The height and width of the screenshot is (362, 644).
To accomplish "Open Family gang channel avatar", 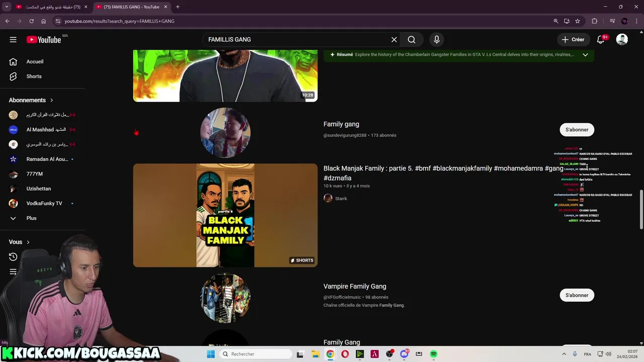I will coord(225,133).
